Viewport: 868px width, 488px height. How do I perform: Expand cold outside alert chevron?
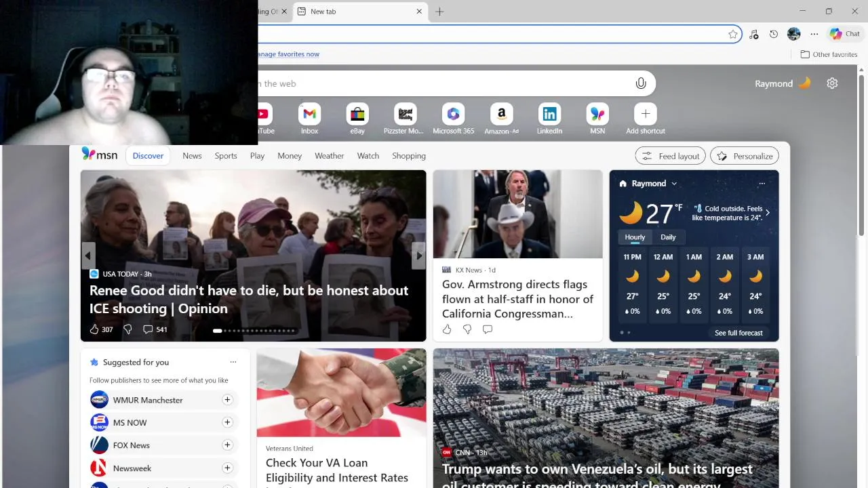click(x=767, y=213)
